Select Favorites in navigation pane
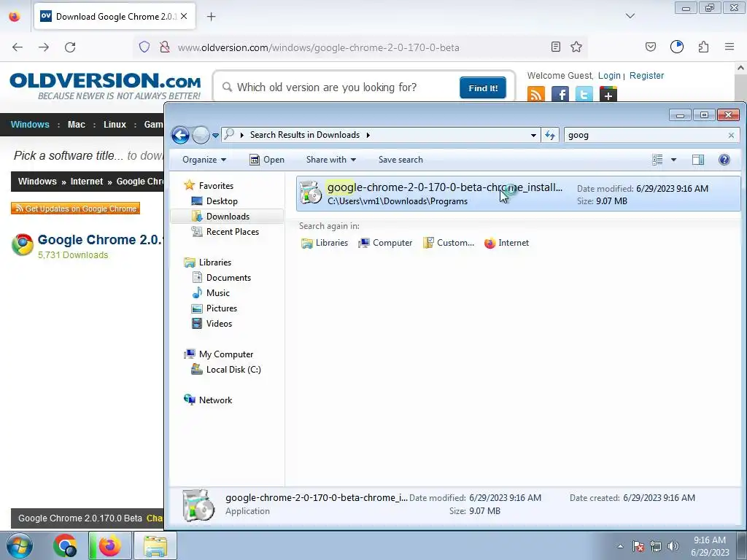747x560 pixels. (209, 186)
